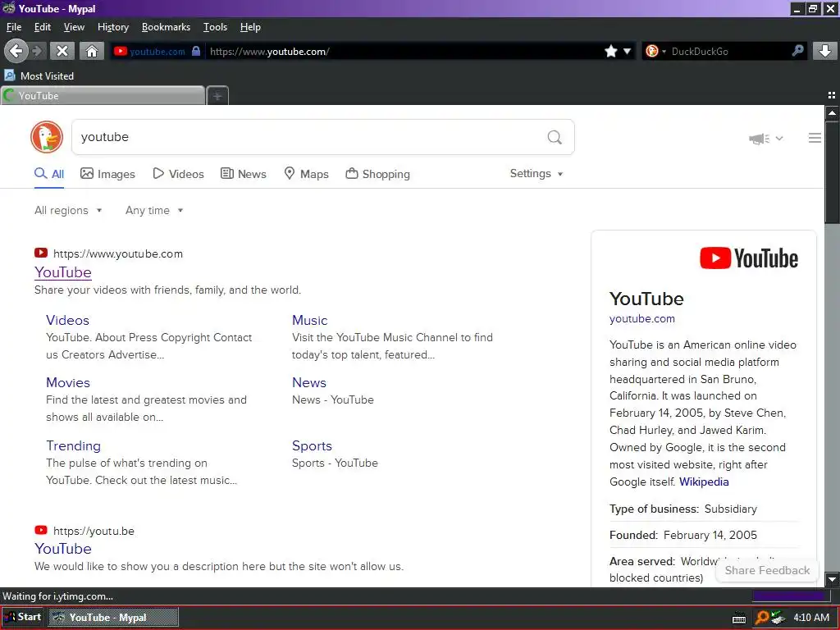This screenshot has height=630, width=840.
Task: Open the Music sitelink
Action: click(309, 320)
